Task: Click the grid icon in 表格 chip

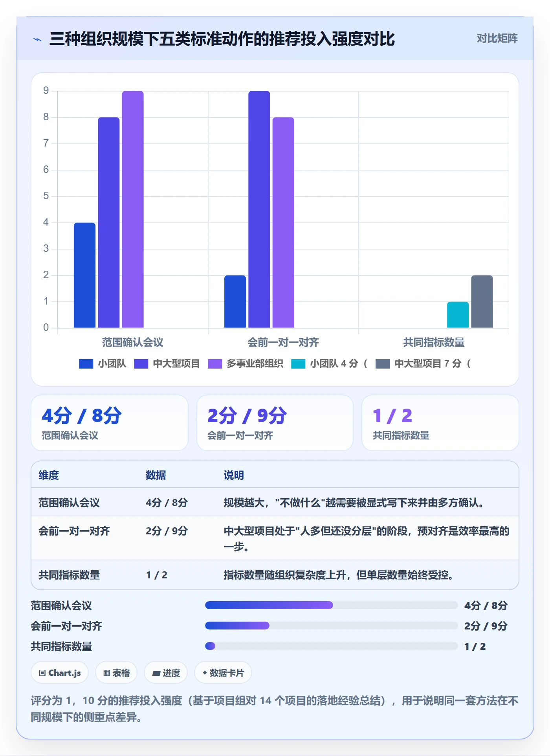Action: coord(106,673)
